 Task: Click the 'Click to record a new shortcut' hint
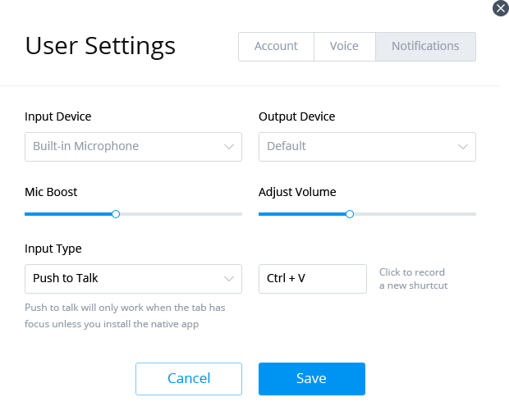[x=412, y=279]
